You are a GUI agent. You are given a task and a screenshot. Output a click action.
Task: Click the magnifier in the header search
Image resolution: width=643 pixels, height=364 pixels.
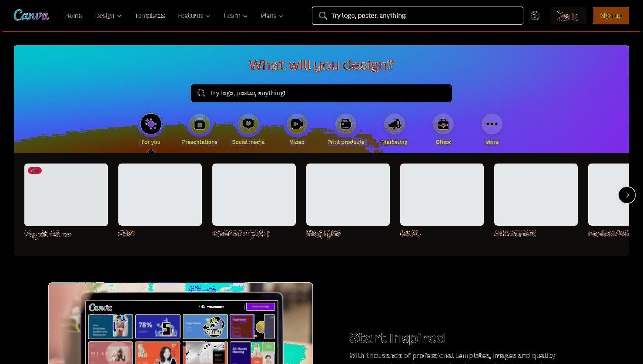(322, 16)
